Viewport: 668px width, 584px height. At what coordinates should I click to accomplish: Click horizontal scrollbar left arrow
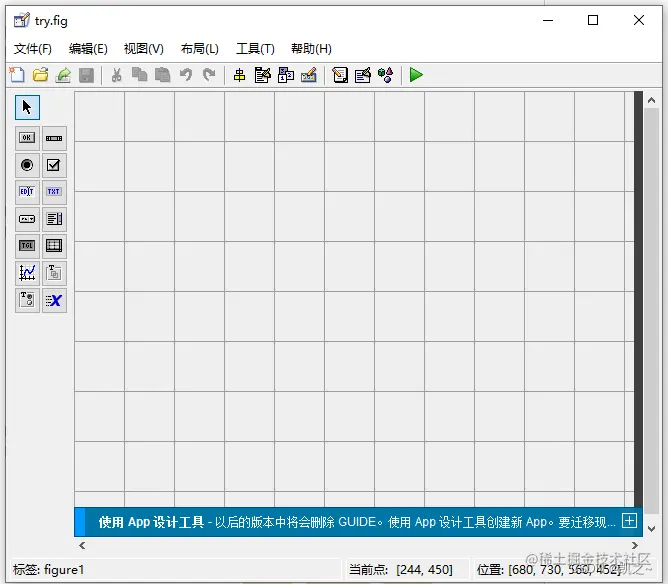[x=82, y=545]
